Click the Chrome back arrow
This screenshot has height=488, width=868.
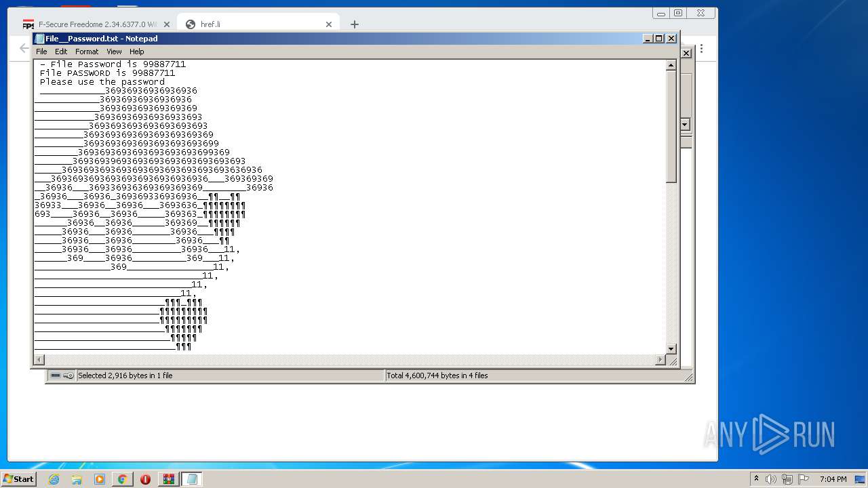click(24, 48)
